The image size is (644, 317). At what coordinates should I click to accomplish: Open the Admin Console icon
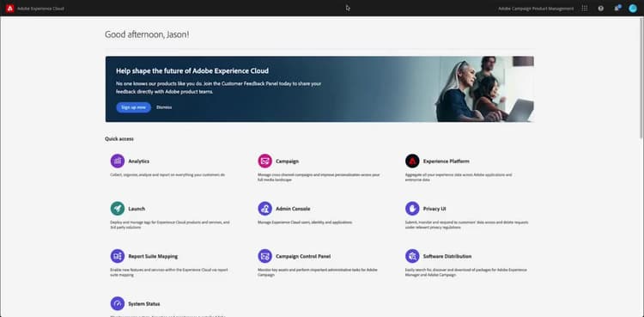(265, 209)
